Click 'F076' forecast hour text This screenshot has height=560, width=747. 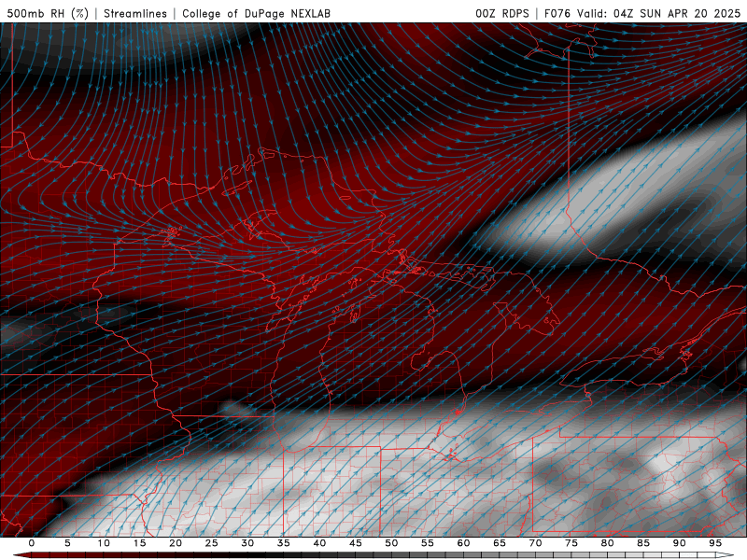[x=557, y=14]
